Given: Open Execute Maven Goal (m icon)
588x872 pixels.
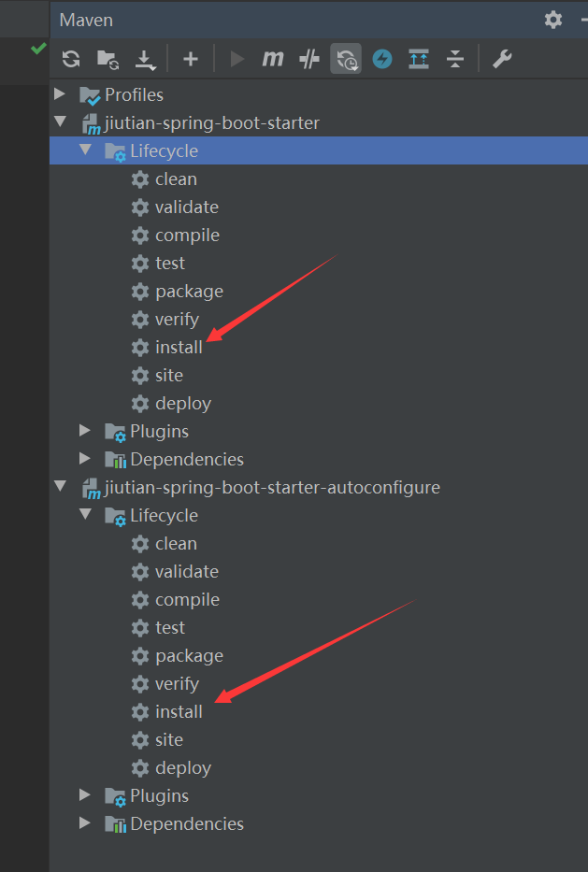Looking at the screenshot, I should pos(272,60).
